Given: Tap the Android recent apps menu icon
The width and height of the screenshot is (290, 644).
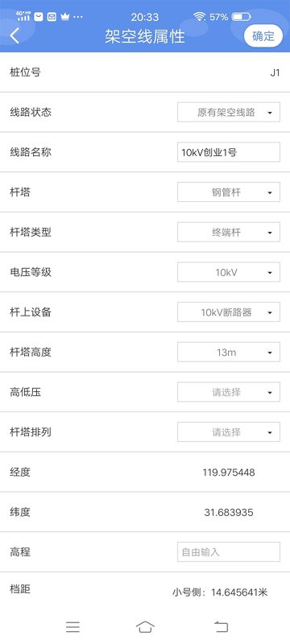Looking at the screenshot, I should 72,627.
